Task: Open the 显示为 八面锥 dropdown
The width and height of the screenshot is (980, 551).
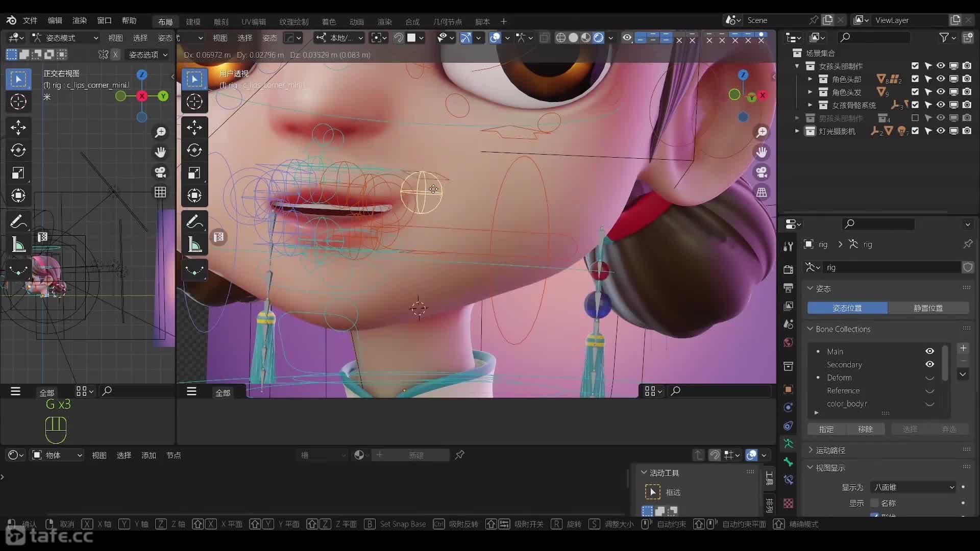Action: pyautogui.click(x=913, y=487)
